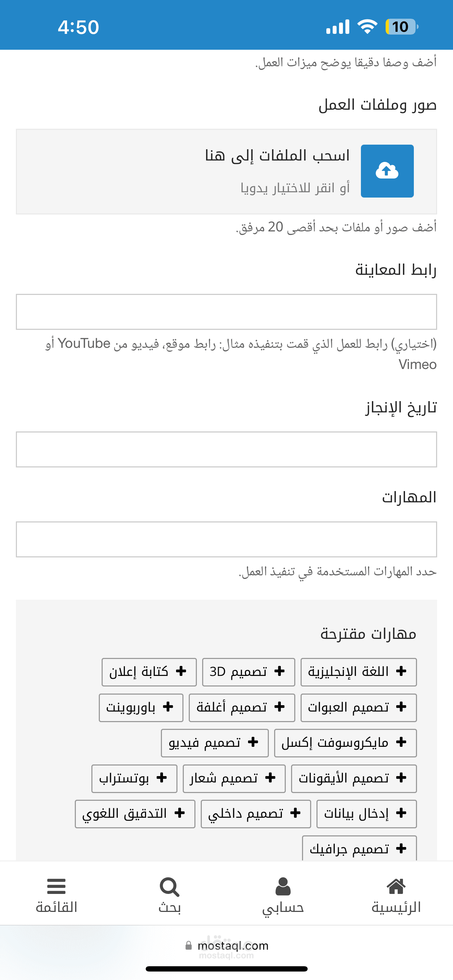The width and height of the screenshot is (453, 980).
Task: Open the حسابي account tab
Action: (283, 895)
